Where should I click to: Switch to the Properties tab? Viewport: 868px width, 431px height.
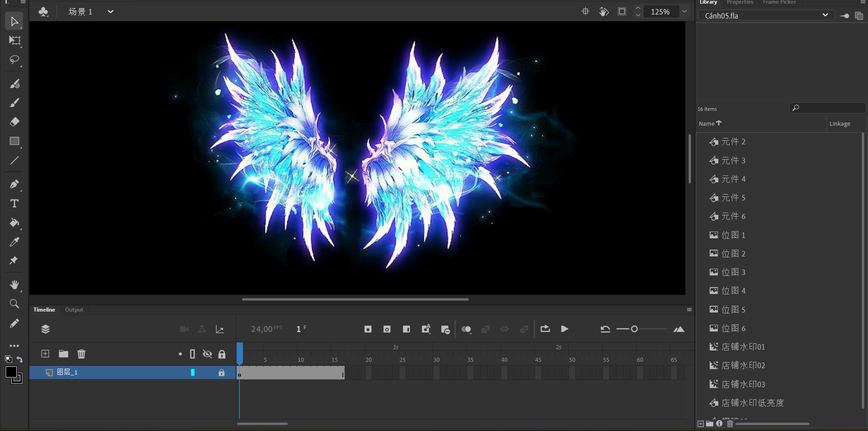pos(740,2)
